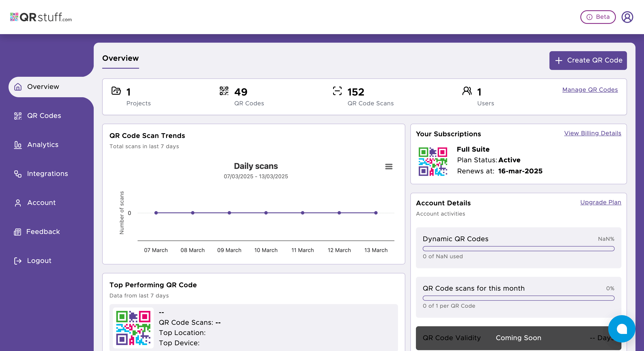Log out using the sidebar Logout item
Image resolution: width=644 pixels, height=351 pixels.
39,261
